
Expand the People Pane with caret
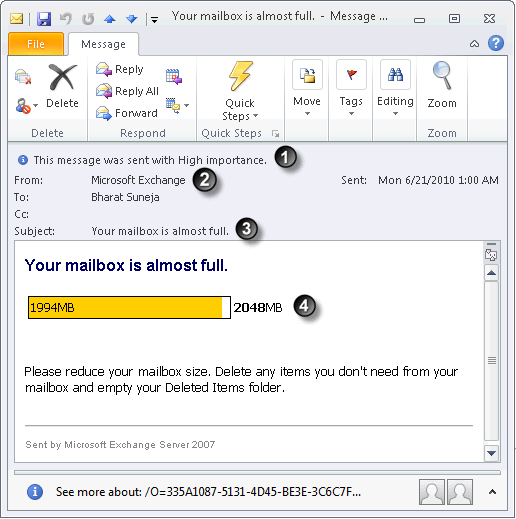(x=492, y=492)
